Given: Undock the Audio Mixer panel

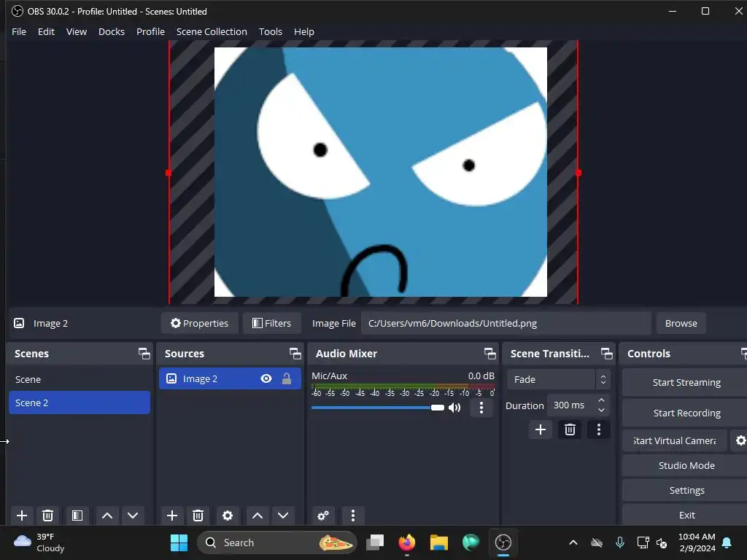Looking at the screenshot, I should click(x=489, y=354).
